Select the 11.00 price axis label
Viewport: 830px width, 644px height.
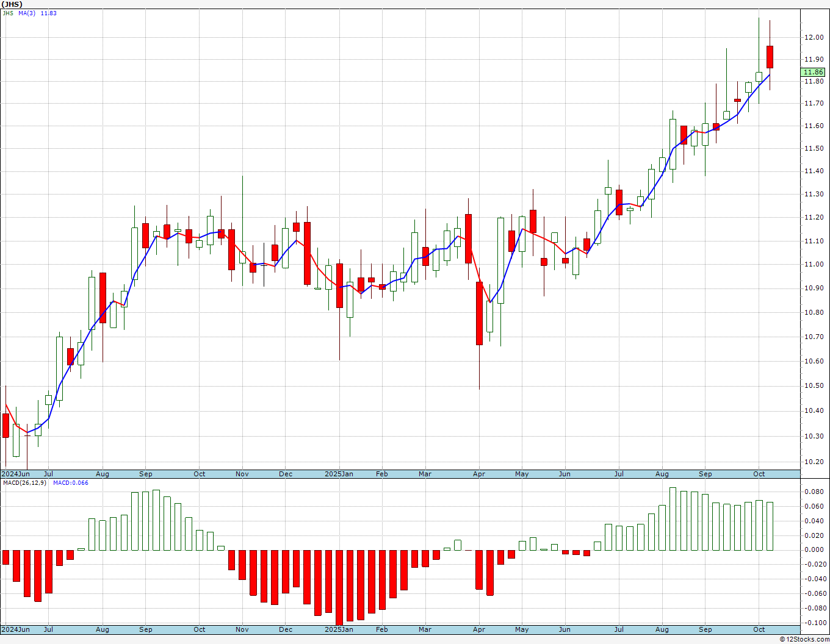pyautogui.click(x=814, y=264)
